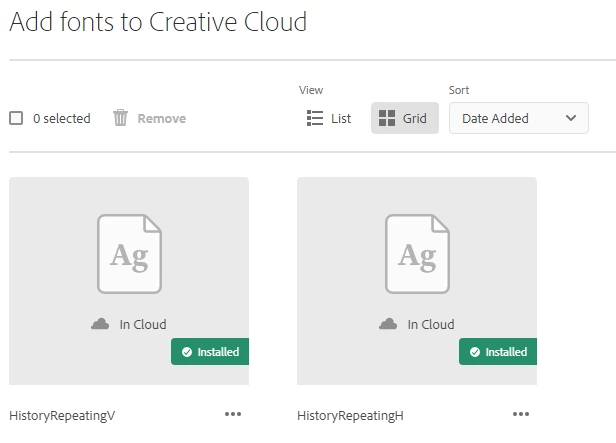
Task: Tick the '0 selected' select-all checkbox
Action: (x=16, y=118)
